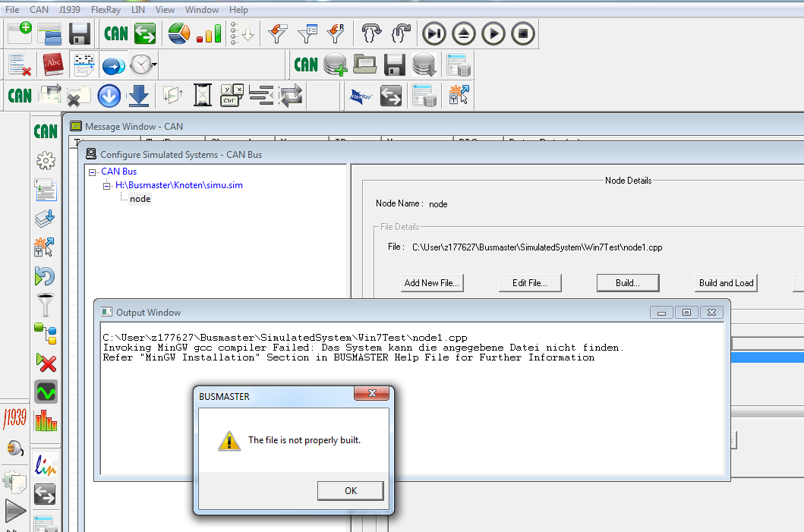Screen dimensions: 804x532
Task: Maximize the Output Window
Action: click(686, 312)
